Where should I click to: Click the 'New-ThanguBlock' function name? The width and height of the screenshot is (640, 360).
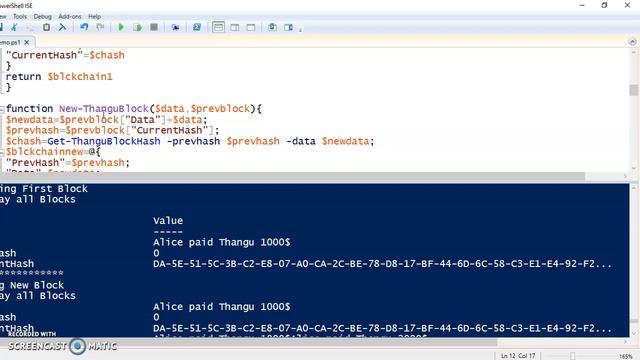point(104,109)
